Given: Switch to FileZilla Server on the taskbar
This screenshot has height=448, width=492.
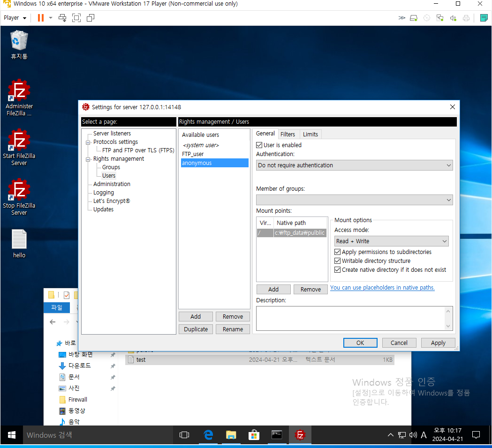Looking at the screenshot, I should (x=300, y=435).
